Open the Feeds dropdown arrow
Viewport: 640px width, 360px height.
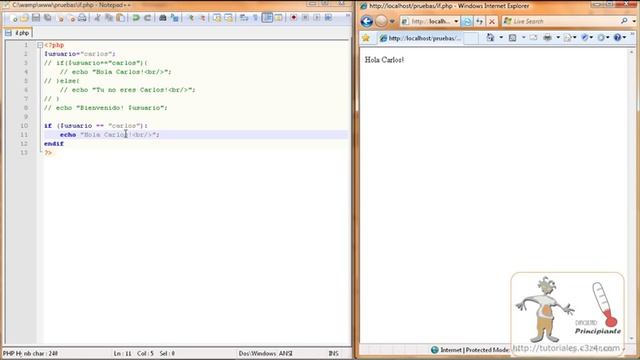523,38
